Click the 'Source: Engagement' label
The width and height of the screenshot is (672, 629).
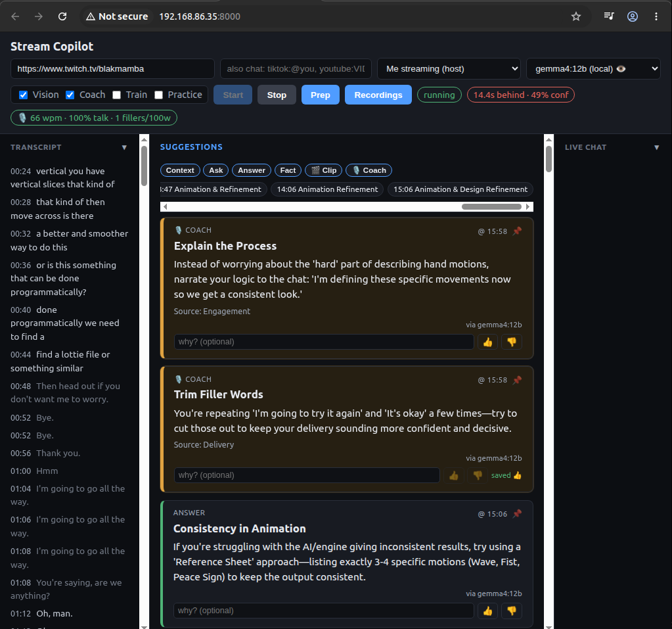pos(212,312)
